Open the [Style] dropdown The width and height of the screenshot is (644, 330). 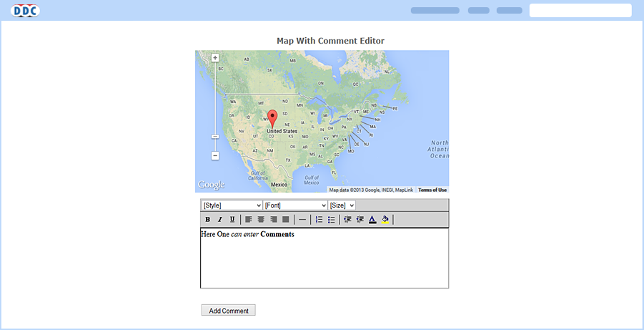coord(232,205)
